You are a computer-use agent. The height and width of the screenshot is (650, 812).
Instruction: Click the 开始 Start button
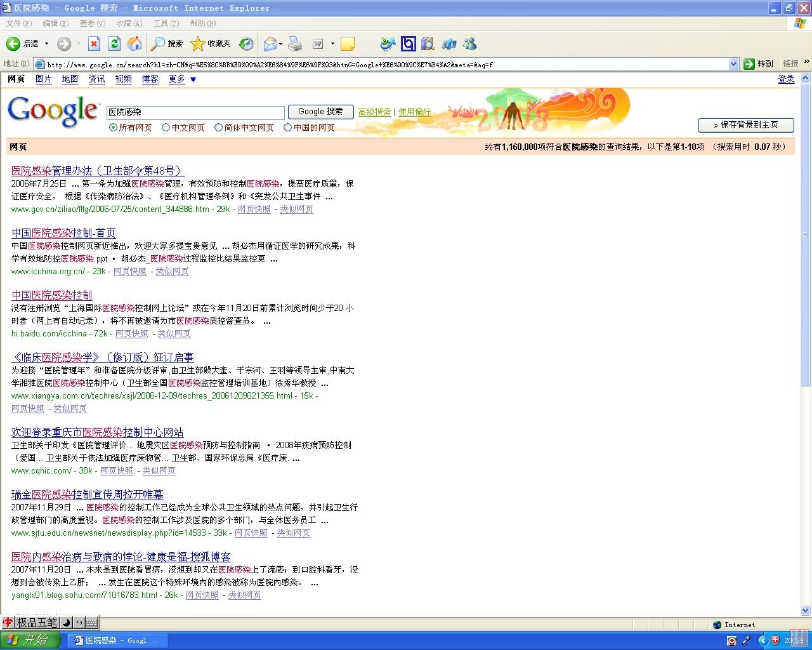(30, 640)
